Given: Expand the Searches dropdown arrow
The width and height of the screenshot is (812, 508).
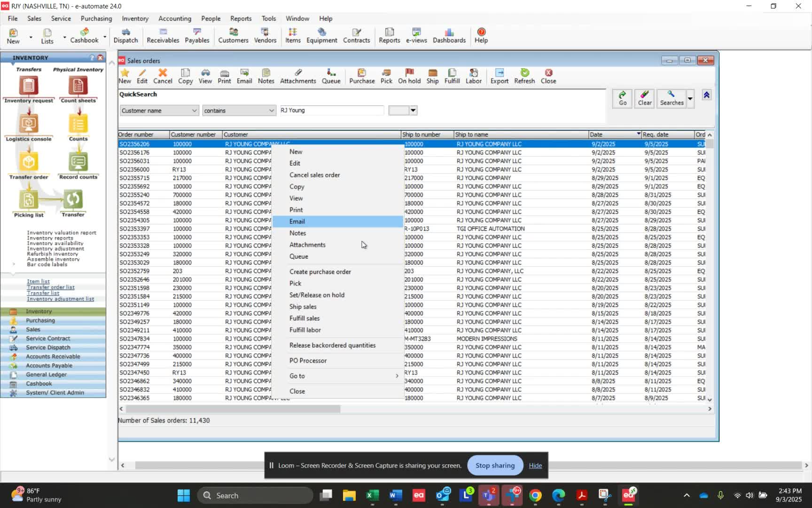Looking at the screenshot, I should 690,99.
